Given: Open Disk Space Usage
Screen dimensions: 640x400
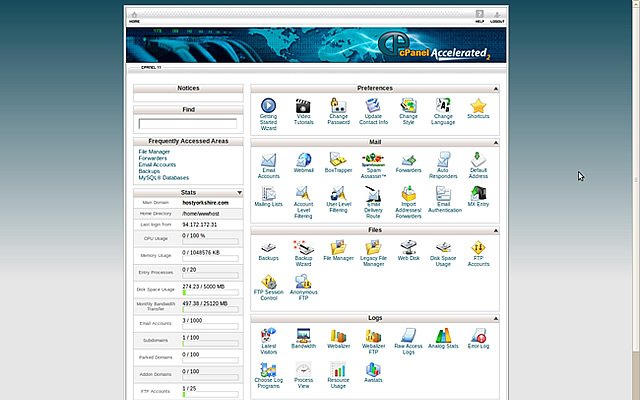Looking at the screenshot, I should tap(443, 253).
